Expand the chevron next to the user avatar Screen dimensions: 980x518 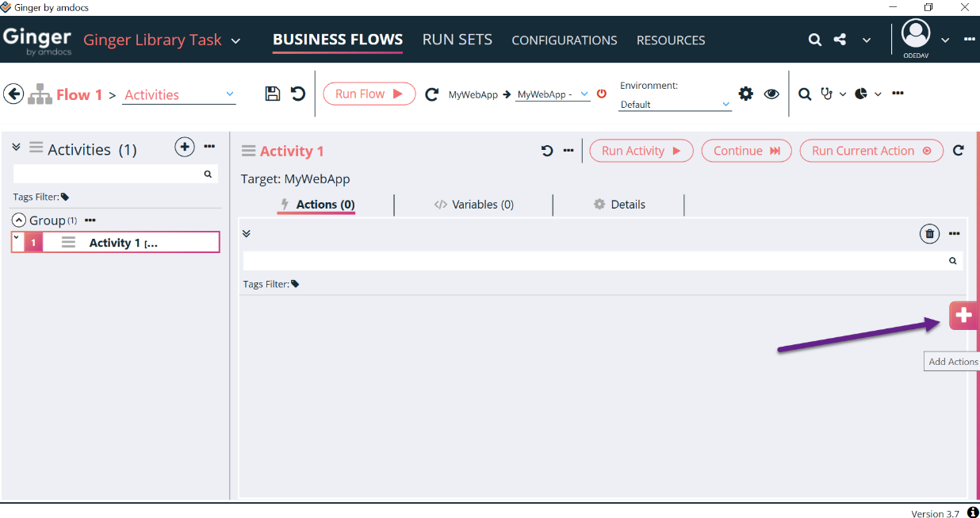(945, 40)
